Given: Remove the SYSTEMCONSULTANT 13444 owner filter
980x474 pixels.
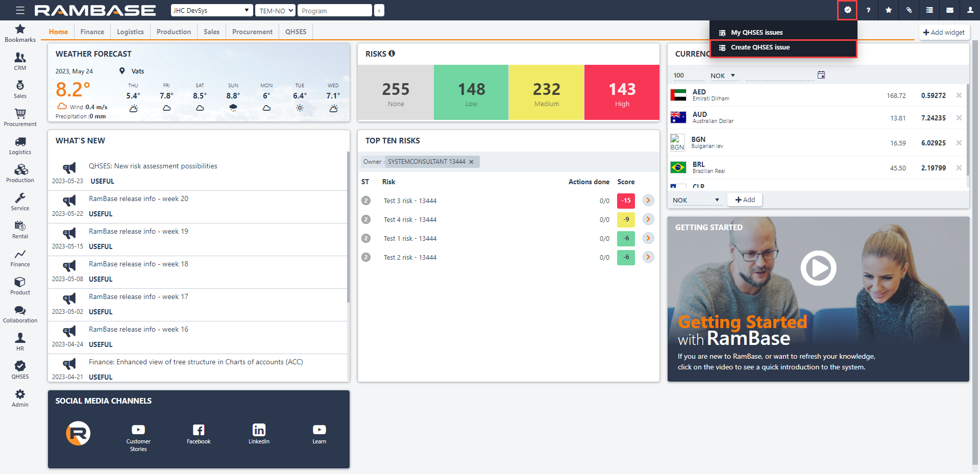Looking at the screenshot, I should click(471, 162).
